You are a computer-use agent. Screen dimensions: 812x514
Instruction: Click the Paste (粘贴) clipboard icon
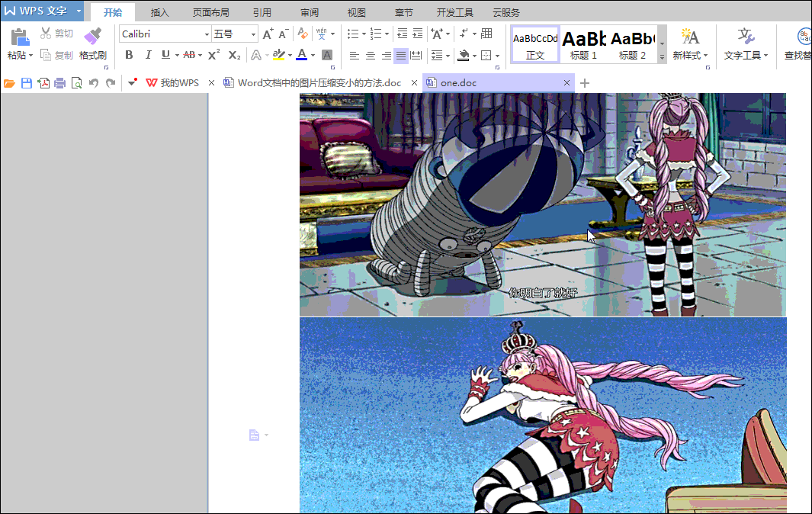point(20,37)
